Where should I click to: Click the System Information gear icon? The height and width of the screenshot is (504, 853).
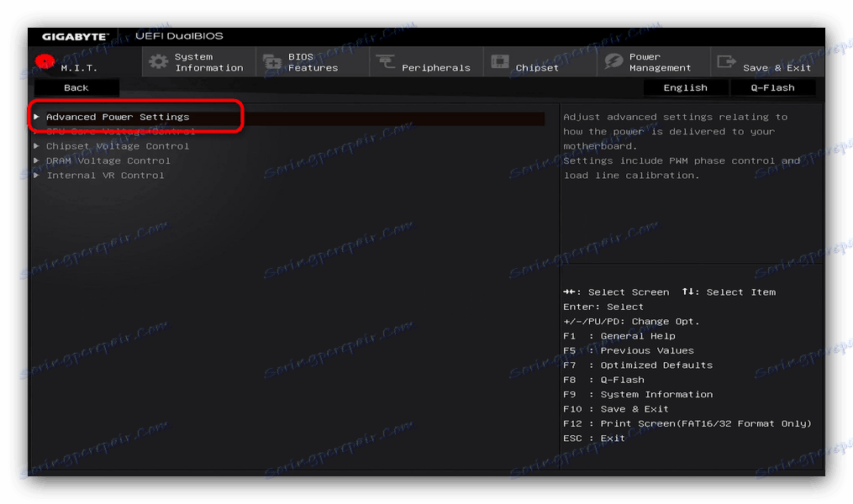pyautogui.click(x=158, y=61)
